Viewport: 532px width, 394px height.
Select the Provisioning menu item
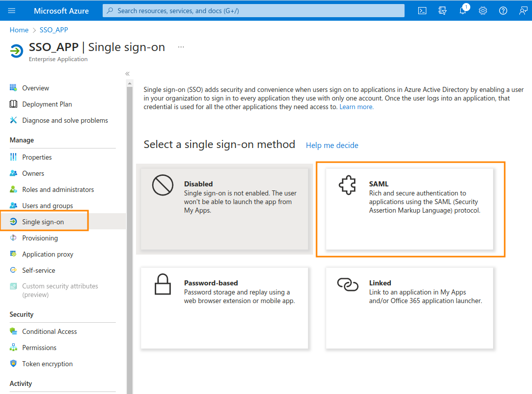click(x=40, y=238)
